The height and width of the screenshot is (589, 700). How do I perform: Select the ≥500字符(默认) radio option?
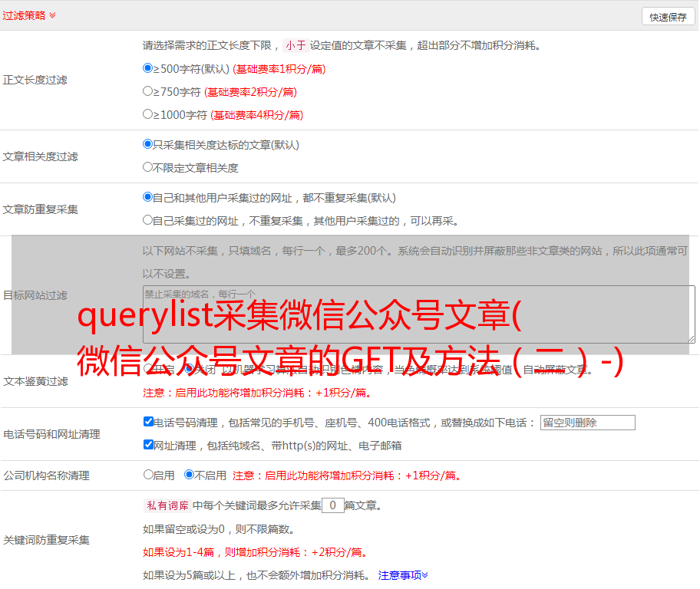147,67
